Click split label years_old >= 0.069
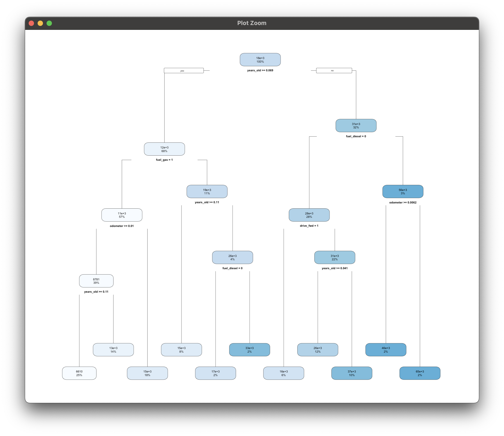The width and height of the screenshot is (504, 436). click(x=260, y=70)
